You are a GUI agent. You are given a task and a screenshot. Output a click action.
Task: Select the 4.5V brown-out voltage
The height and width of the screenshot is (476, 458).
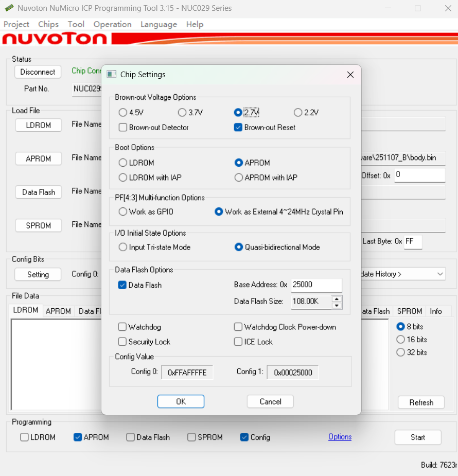122,112
